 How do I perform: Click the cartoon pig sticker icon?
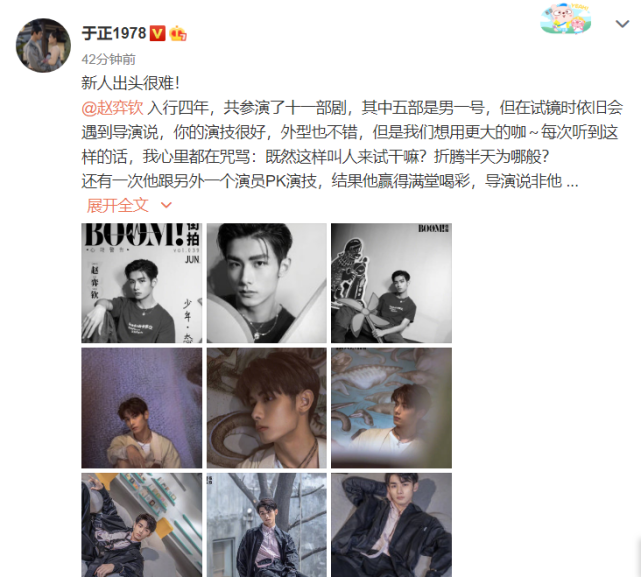point(566,19)
